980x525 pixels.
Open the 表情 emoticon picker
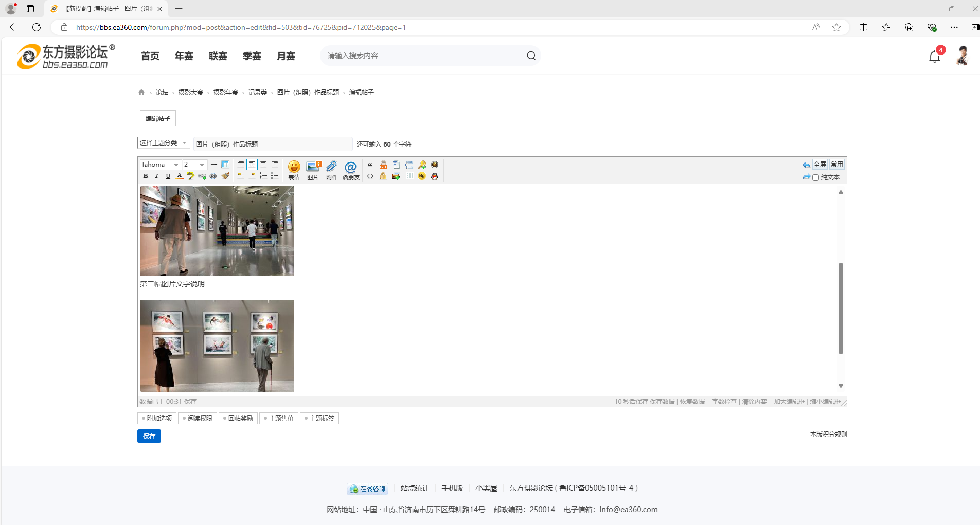pos(294,170)
